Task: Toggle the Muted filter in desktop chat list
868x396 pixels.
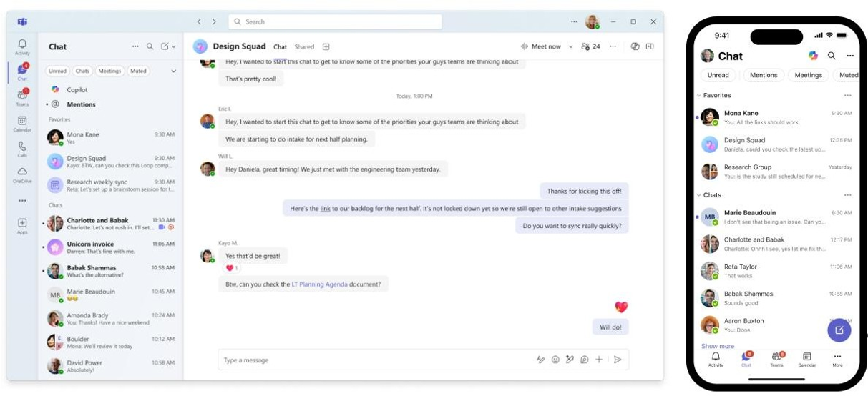Action: click(x=138, y=71)
